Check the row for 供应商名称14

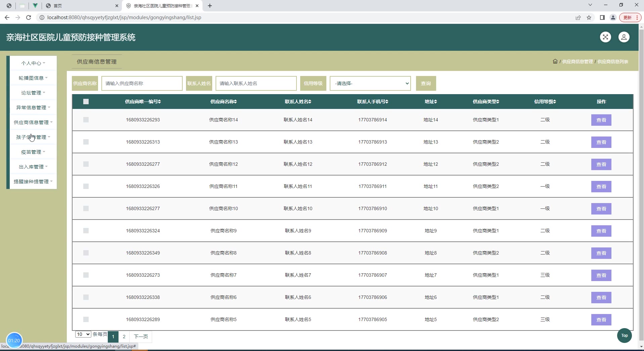click(86, 120)
